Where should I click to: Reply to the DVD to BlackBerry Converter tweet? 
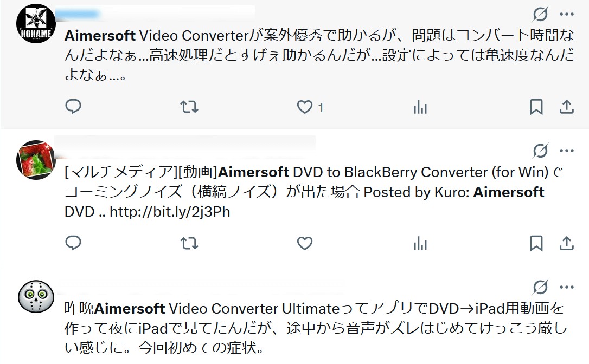(x=73, y=243)
